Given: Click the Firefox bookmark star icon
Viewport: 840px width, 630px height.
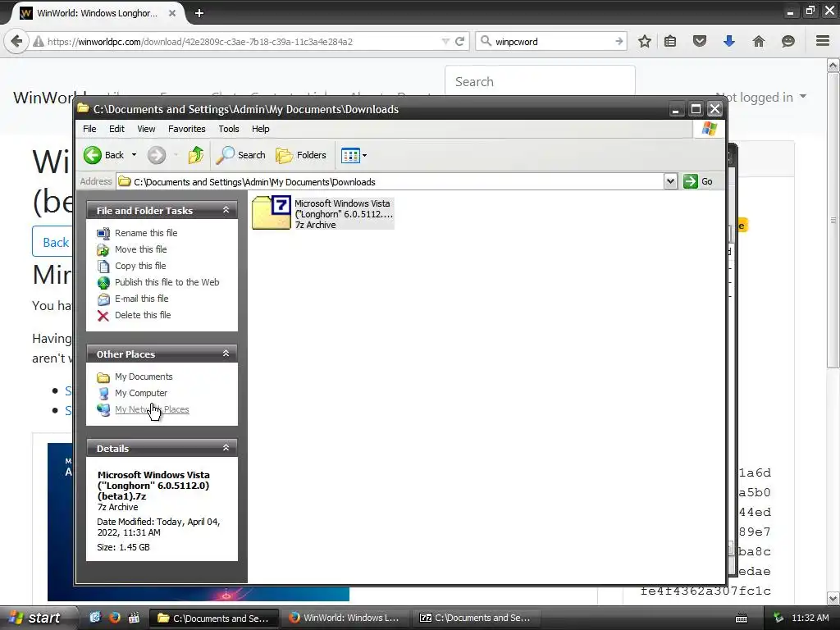Looking at the screenshot, I should click(645, 41).
